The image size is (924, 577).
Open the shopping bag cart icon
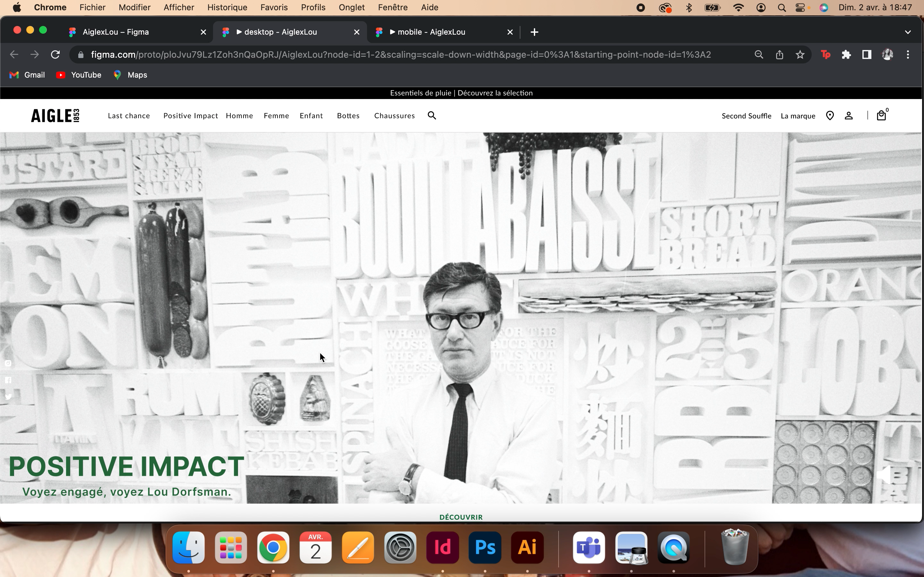pyautogui.click(x=881, y=116)
